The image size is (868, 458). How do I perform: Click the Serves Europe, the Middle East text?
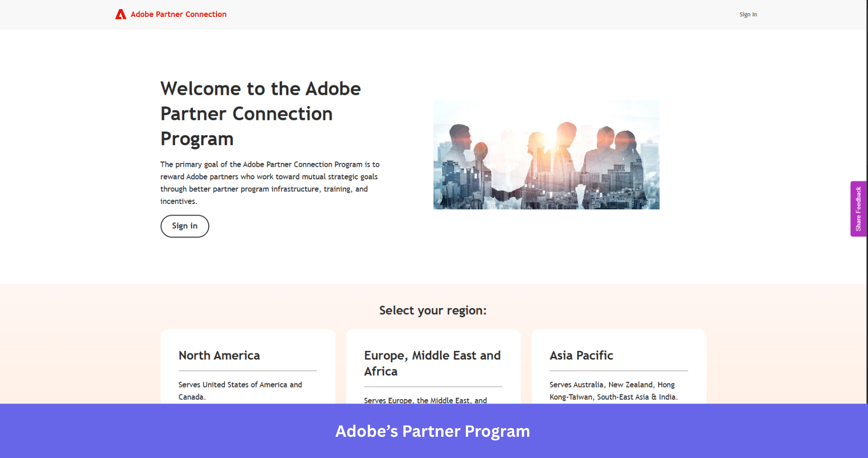[425, 400]
